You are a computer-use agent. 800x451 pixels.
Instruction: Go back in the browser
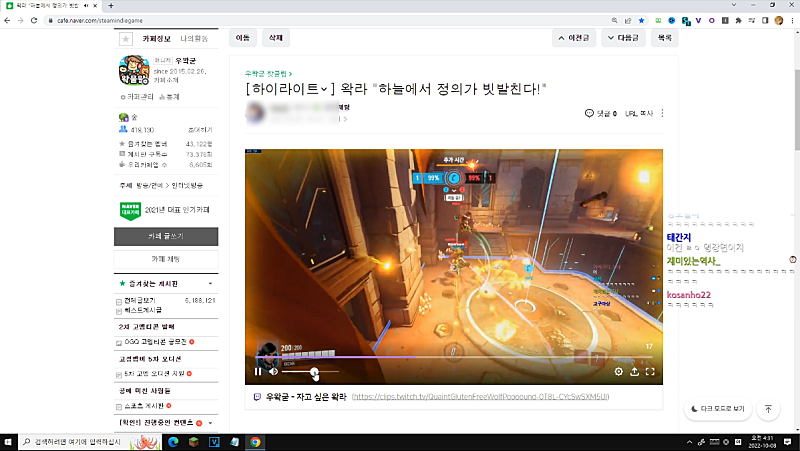tap(7, 20)
